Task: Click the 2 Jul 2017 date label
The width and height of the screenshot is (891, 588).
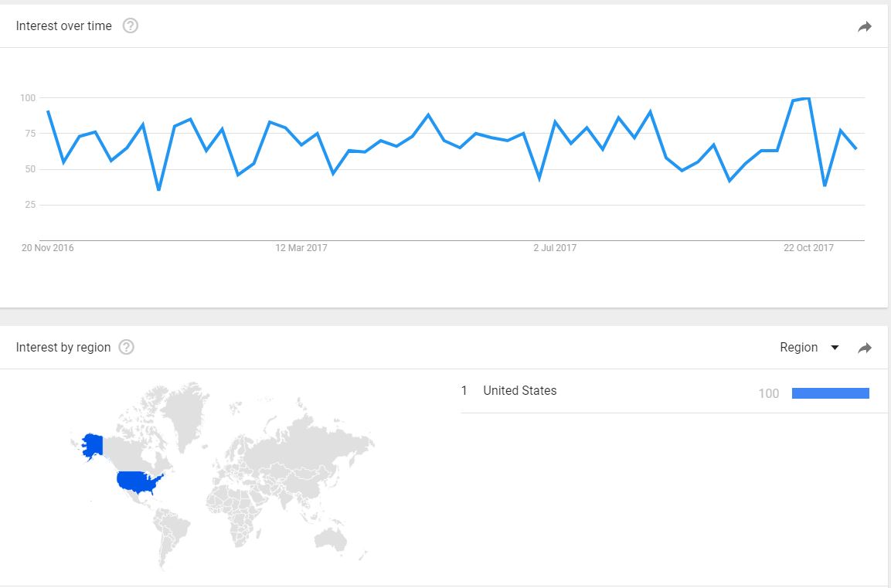Action: point(555,248)
